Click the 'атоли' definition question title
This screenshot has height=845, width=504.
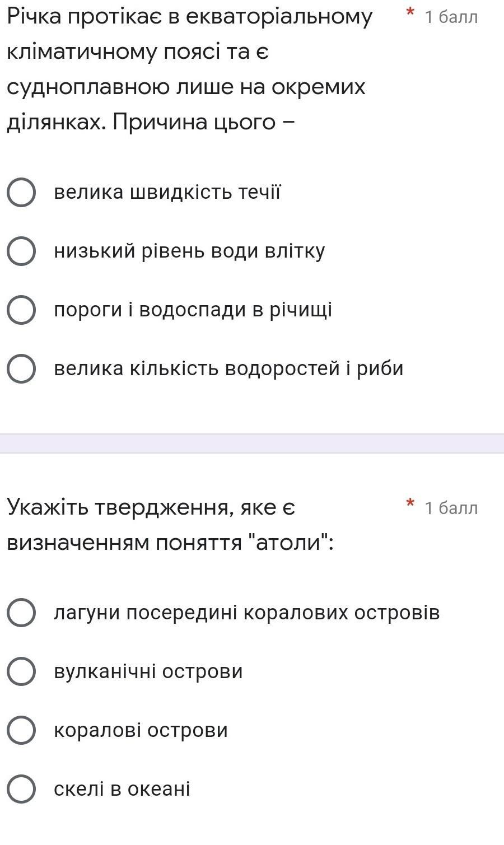[x=170, y=525]
